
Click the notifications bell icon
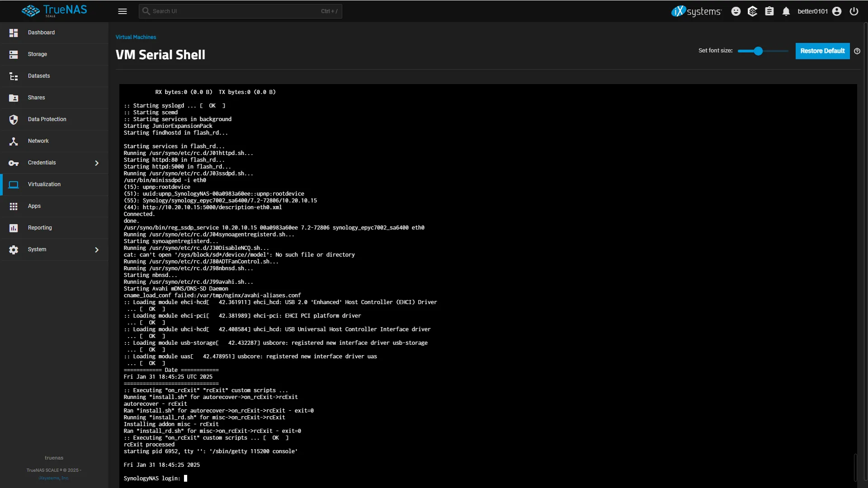pyautogui.click(x=786, y=11)
